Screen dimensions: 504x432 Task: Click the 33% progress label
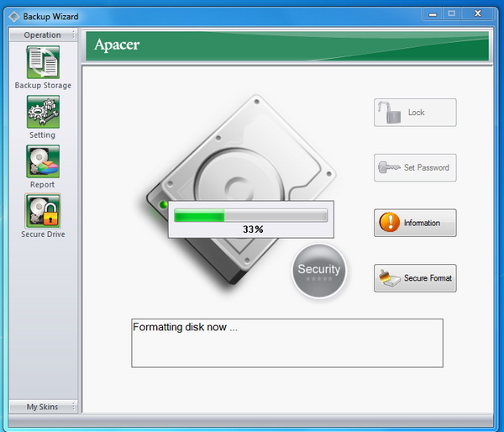click(253, 229)
